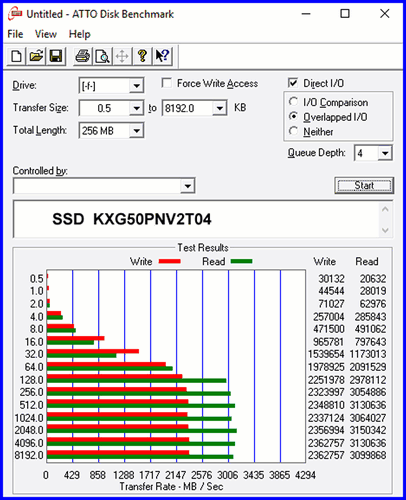The height and width of the screenshot is (500, 406).
Task: Expand the Controlled by dropdown
Action: [188, 186]
